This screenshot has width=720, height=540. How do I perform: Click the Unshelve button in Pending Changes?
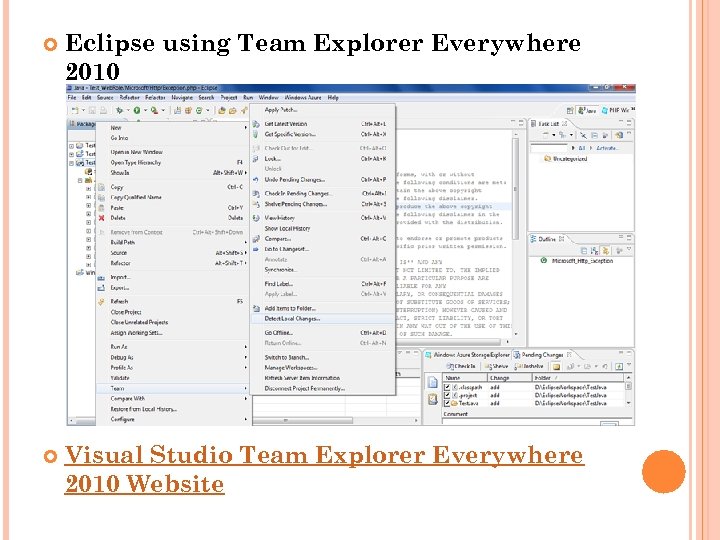click(x=529, y=366)
